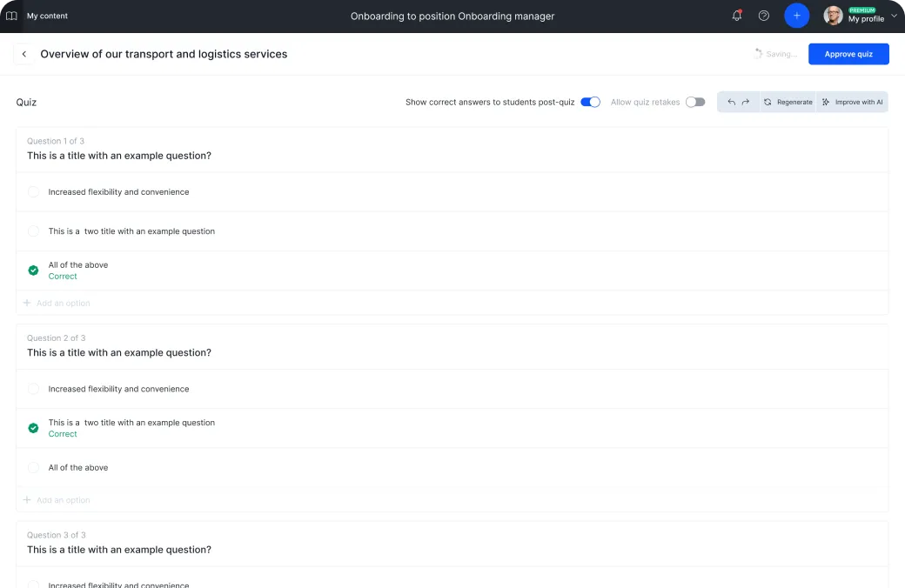Edit the Question 3 title text
This screenshot has width=905, height=588.
(x=119, y=550)
